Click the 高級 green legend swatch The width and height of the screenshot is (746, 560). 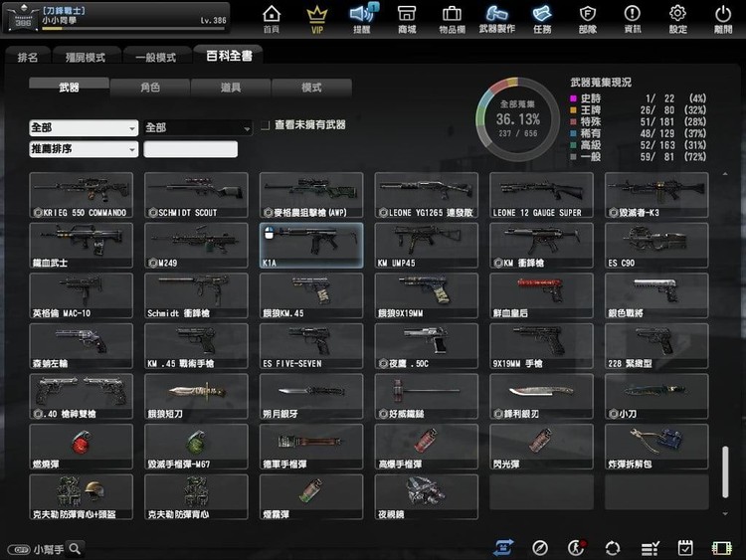pyautogui.click(x=573, y=145)
